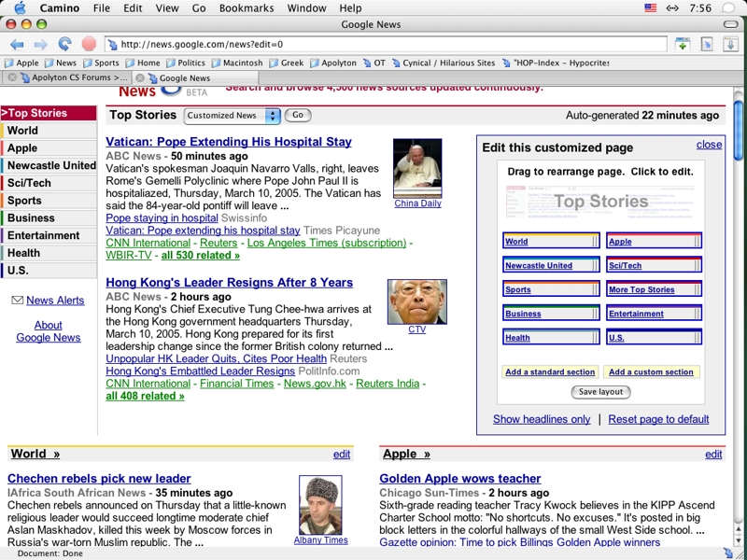Select the Newcastle United block in layout editor
Viewport: 747px width, 560px height.
(x=551, y=265)
